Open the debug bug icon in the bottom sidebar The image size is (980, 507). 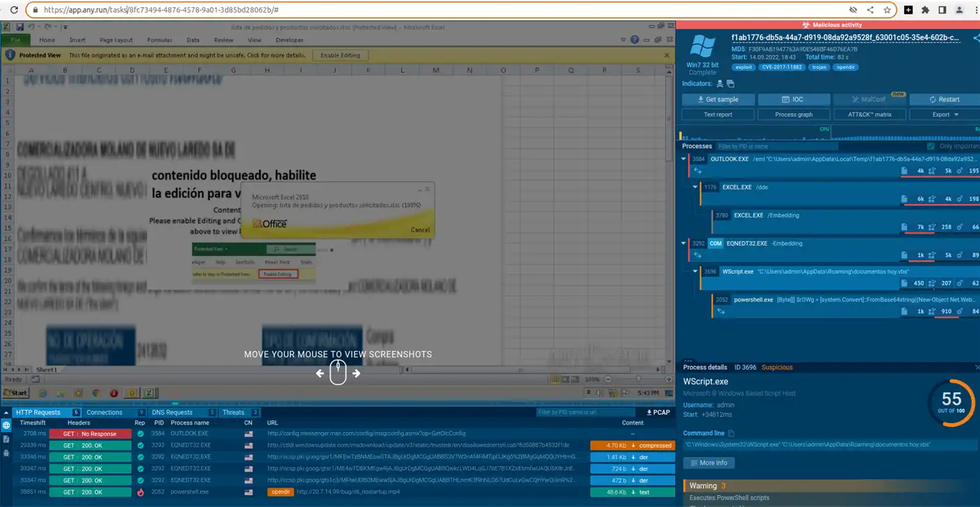click(x=6, y=453)
